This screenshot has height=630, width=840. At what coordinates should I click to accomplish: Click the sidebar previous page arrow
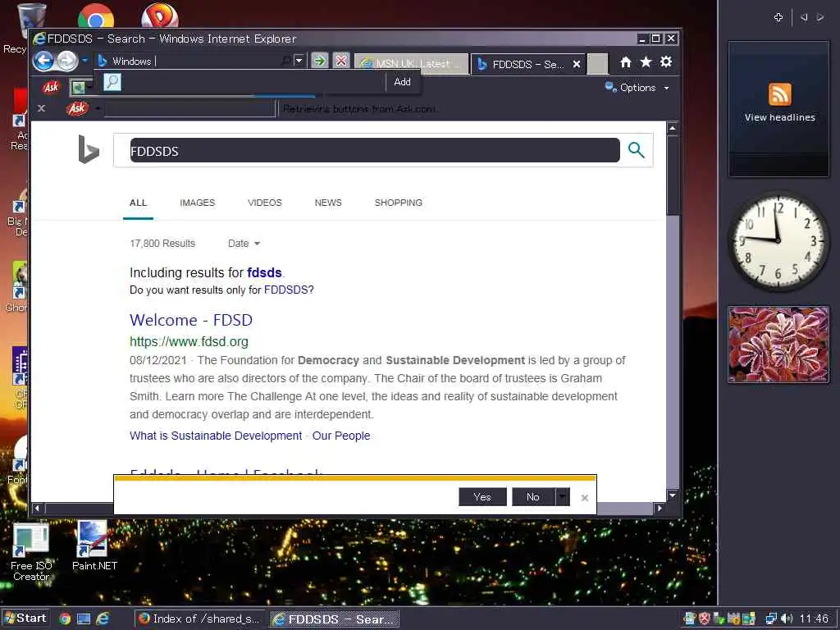click(804, 18)
